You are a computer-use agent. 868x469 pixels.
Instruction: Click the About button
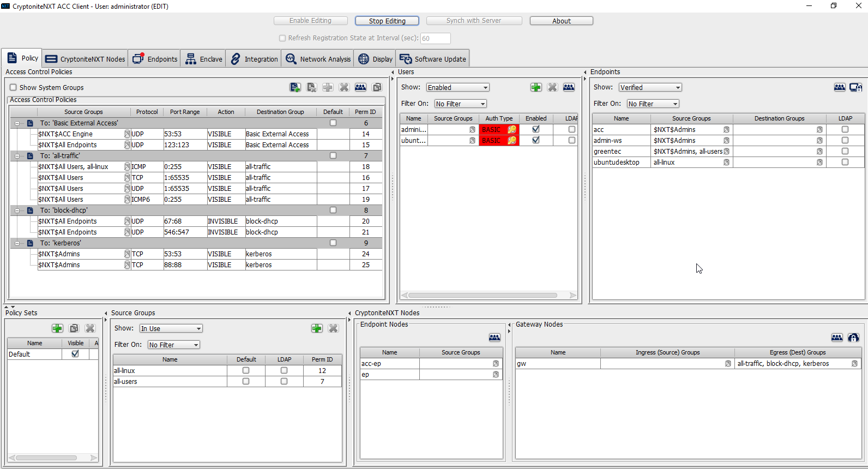point(562,21)
